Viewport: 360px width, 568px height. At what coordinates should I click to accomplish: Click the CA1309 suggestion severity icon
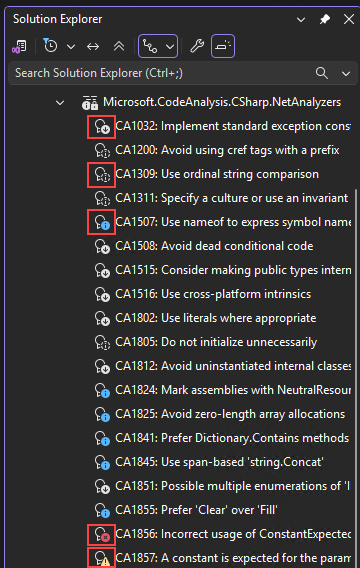click(x=102, y=175)
